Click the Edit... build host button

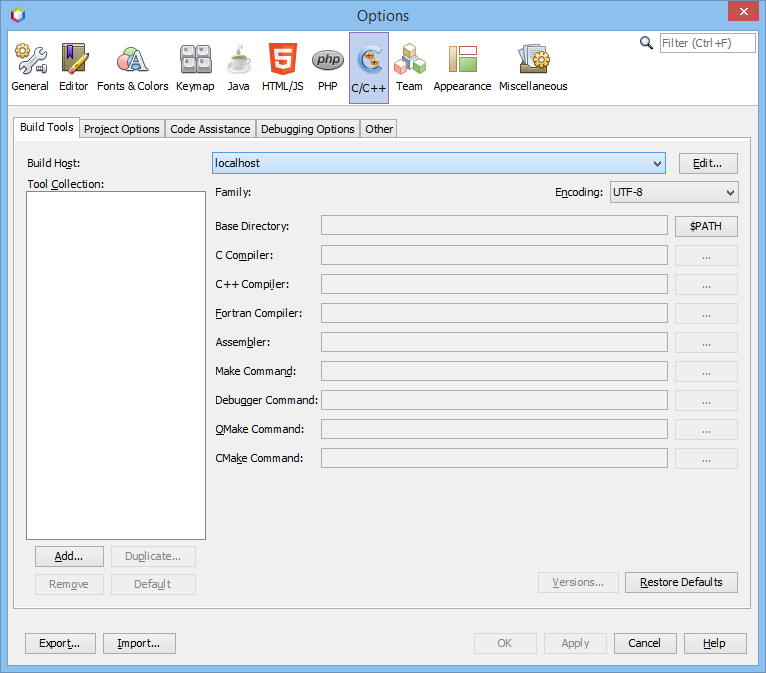click(708, 163)
